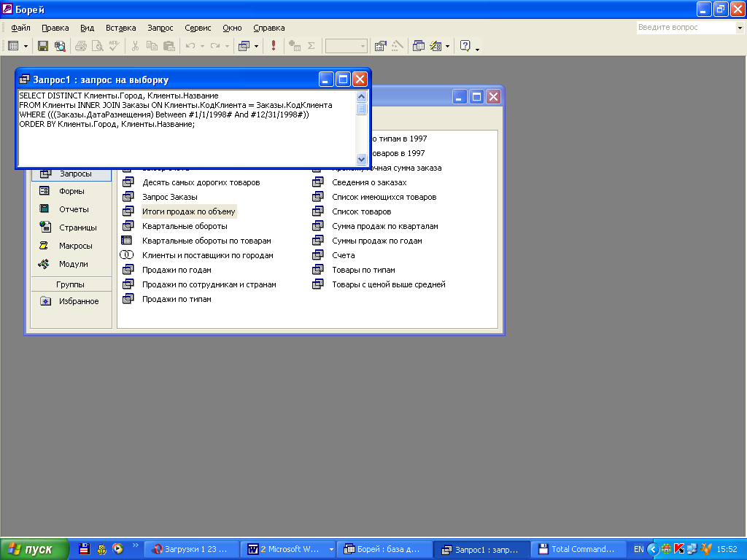Click the Query Type toolbar icon
The height and width of the screenshot is (560, 747).
click(244, 46)
